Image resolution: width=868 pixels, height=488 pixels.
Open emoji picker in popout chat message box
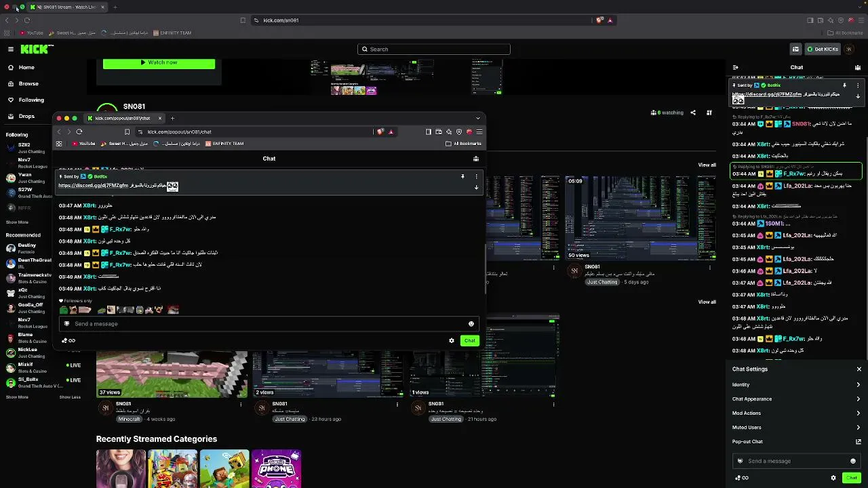click(x=471, y=324)
